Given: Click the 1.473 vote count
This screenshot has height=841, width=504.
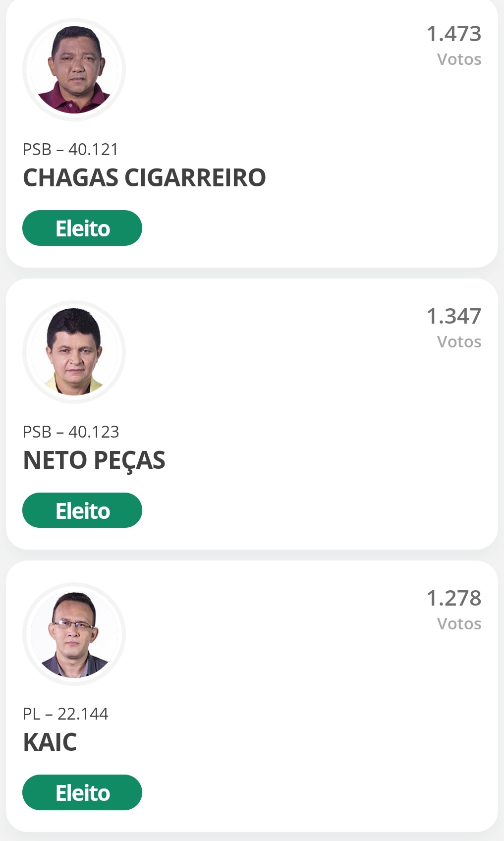Looking at the screenshot, I should point(453,34).
